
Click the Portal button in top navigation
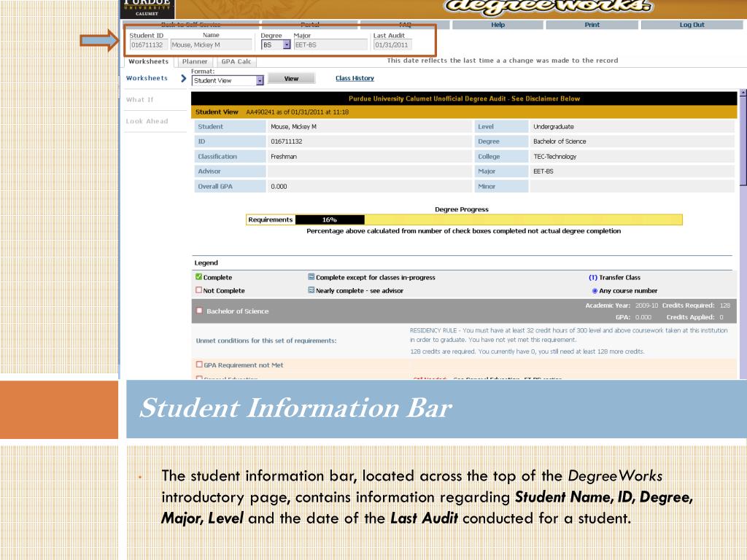(x=309, y=25)
